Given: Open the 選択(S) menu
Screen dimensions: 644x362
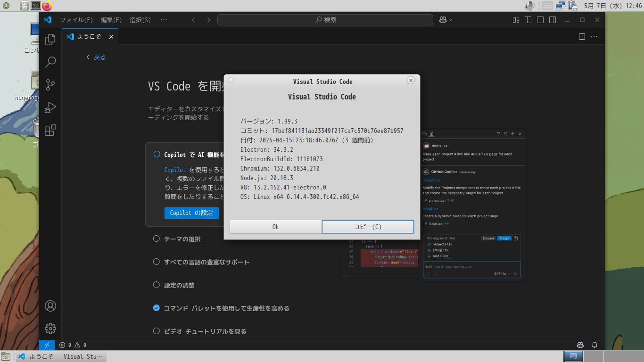Looking at the screenshot, I should (140, 20).
